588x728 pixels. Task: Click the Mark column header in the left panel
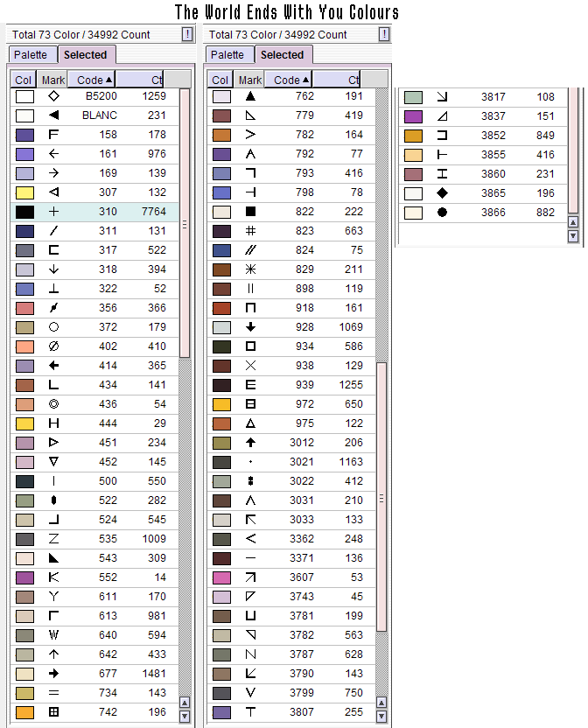coord(52,80)
